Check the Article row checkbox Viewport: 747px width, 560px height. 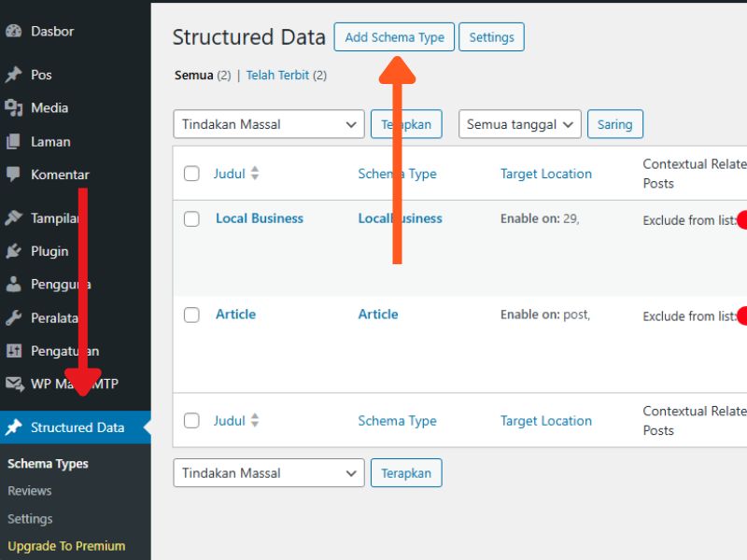(x=191, y=315)
